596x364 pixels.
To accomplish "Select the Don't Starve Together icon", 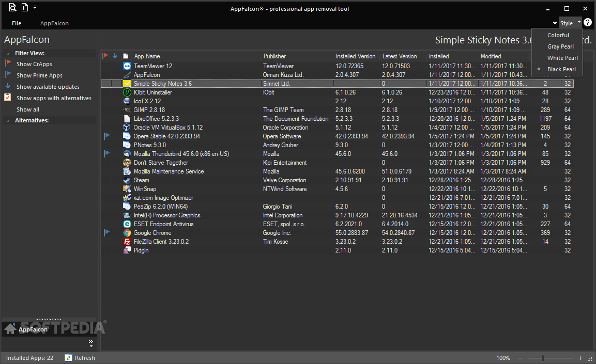I will [x=127, y=163].
